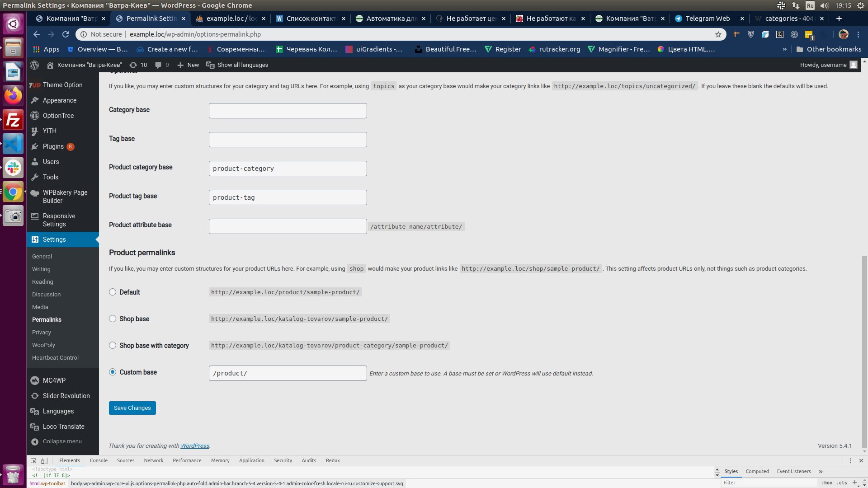
Task: Open the updates icon showing 10
Action: [138, 65]
